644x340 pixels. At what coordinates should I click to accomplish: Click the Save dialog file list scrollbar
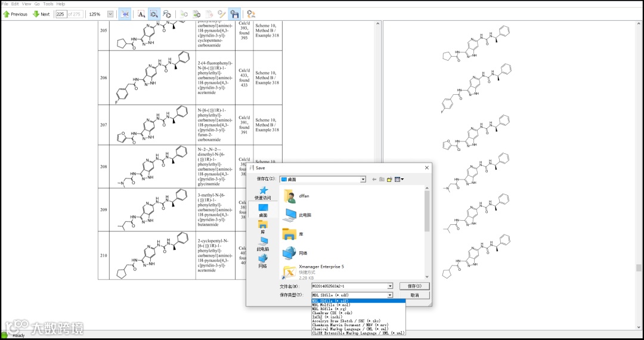427,211
